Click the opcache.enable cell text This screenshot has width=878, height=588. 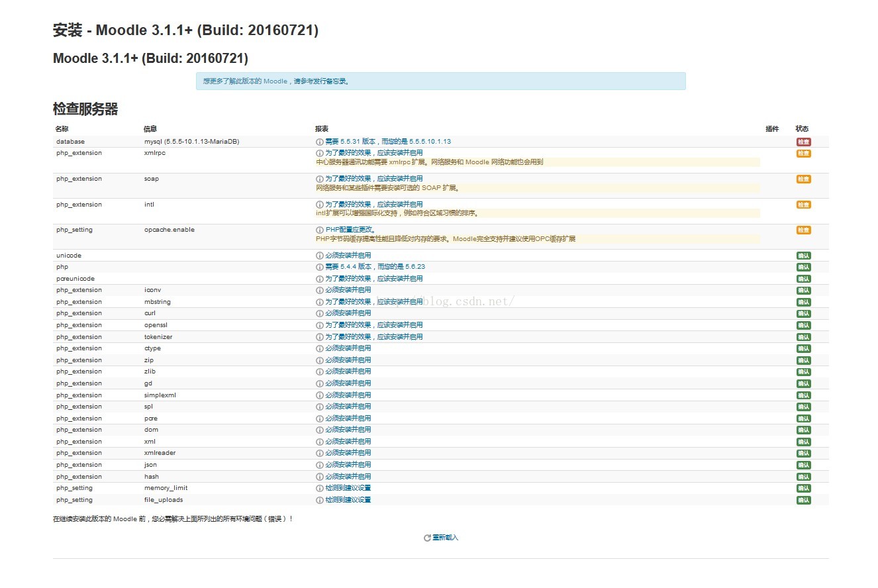(170, 230)
